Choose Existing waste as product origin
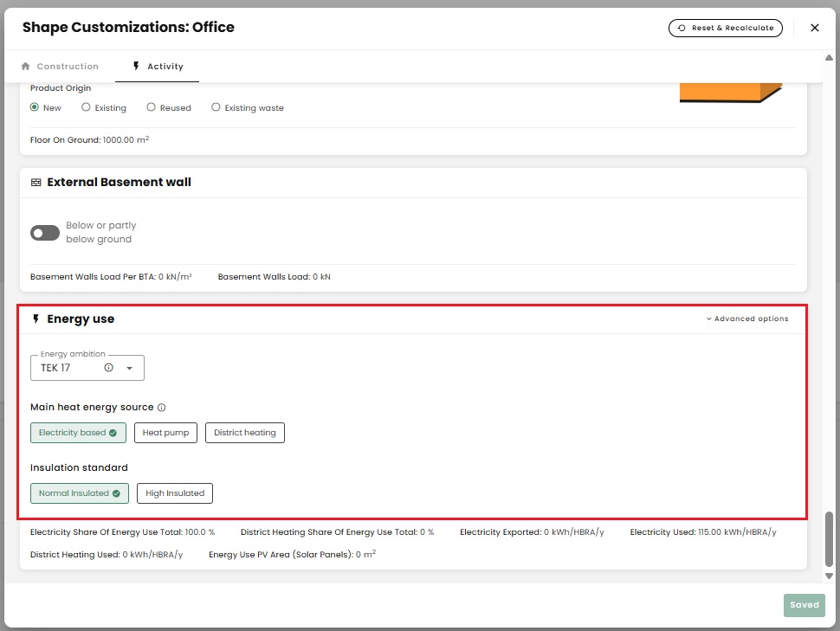840x631 pixels. pyautogui.click(x=216, y=108)
